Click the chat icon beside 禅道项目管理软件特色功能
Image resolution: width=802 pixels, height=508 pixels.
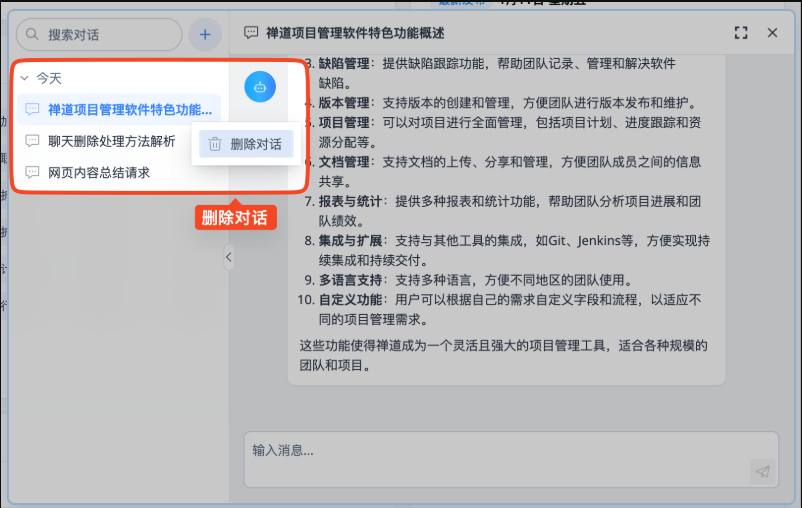(x=32, y=109)
